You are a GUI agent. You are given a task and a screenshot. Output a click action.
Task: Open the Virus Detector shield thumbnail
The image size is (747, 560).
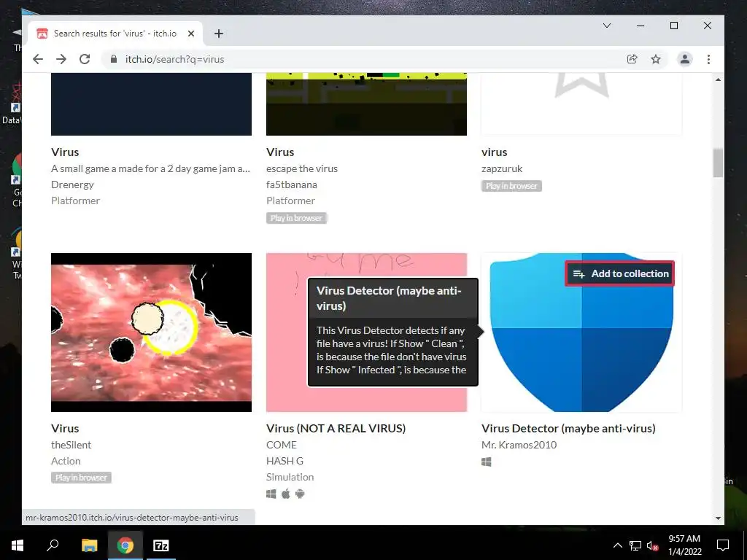[x=581, y=332]
